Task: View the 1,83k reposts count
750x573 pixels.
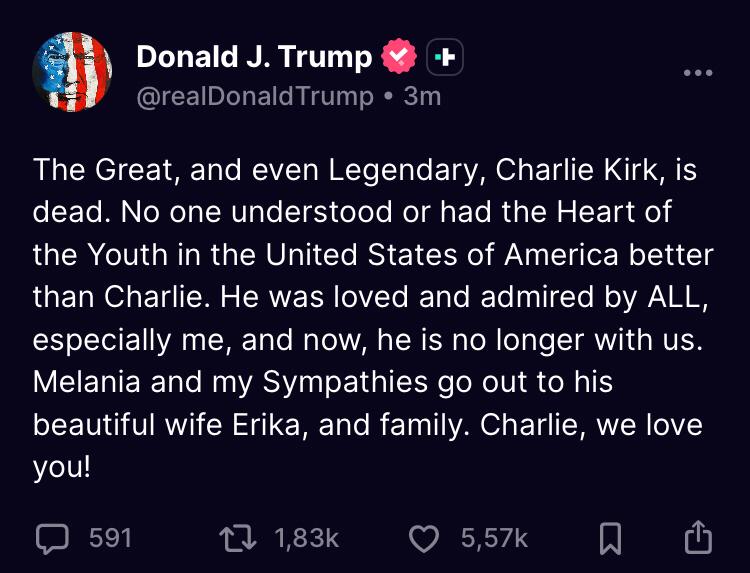Action: click(x=306, y=538)
